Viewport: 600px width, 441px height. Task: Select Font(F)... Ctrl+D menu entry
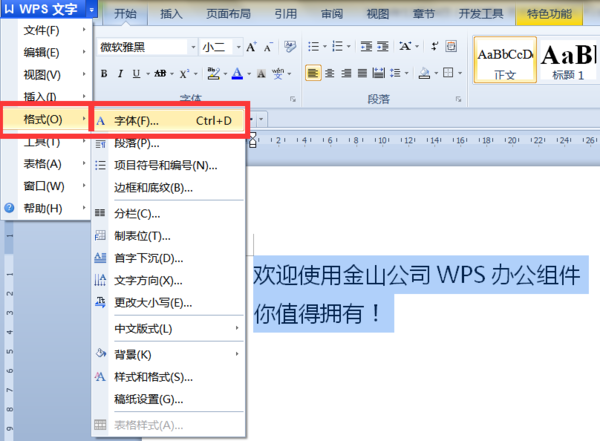coord(168,121)
